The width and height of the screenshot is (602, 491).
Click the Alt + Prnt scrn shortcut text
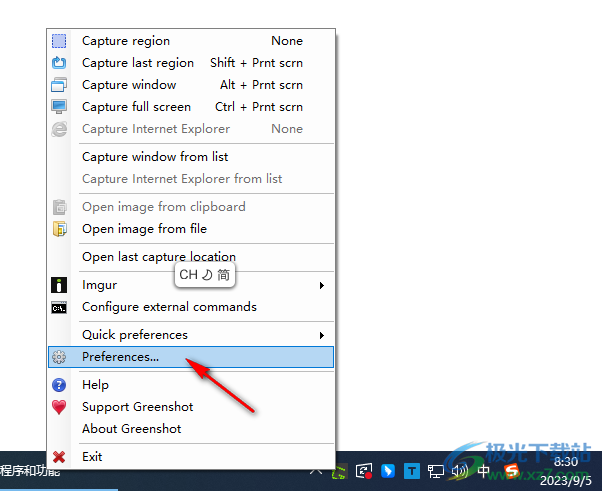tap(261, 85)
